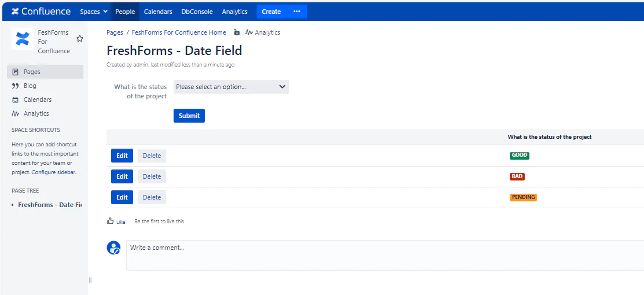Submit the project status form
The image size is (644, 295).
tap(189, 116)
